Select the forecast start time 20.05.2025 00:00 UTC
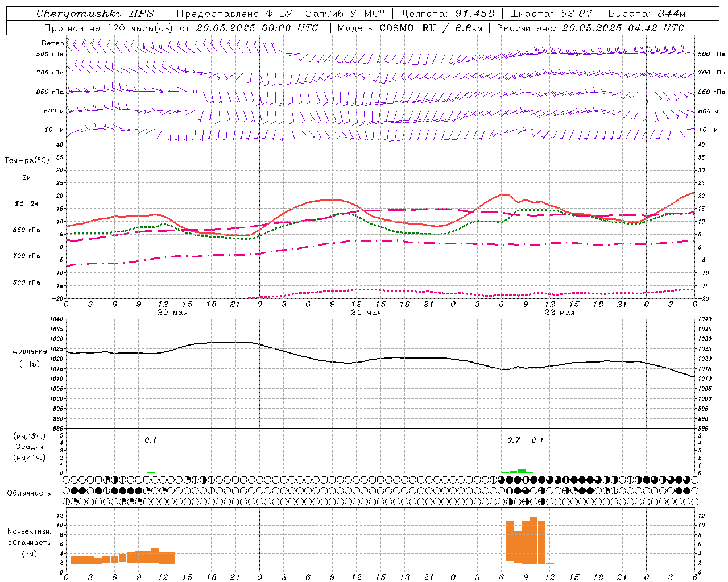Viewport: 728px width, 582px height. (257, 28)
